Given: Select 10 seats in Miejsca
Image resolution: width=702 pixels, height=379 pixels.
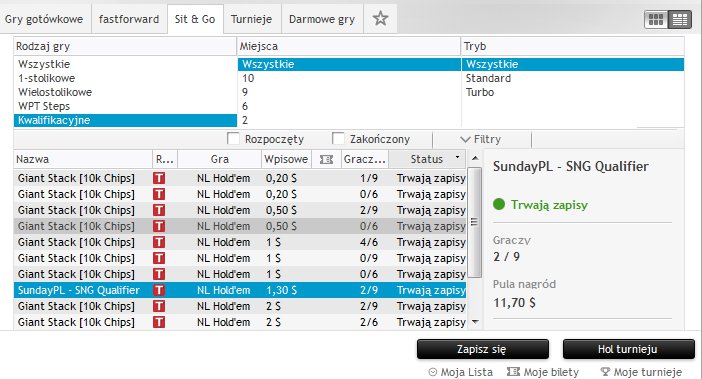Looking at the screenshot, I should (x=349, y=78).
